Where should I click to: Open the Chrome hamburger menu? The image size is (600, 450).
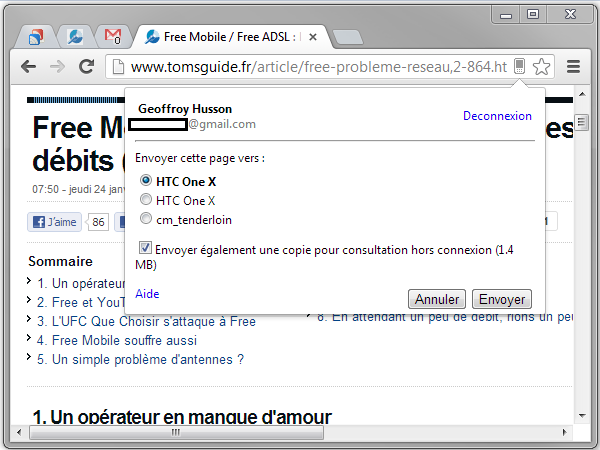[x=573, y=67]
